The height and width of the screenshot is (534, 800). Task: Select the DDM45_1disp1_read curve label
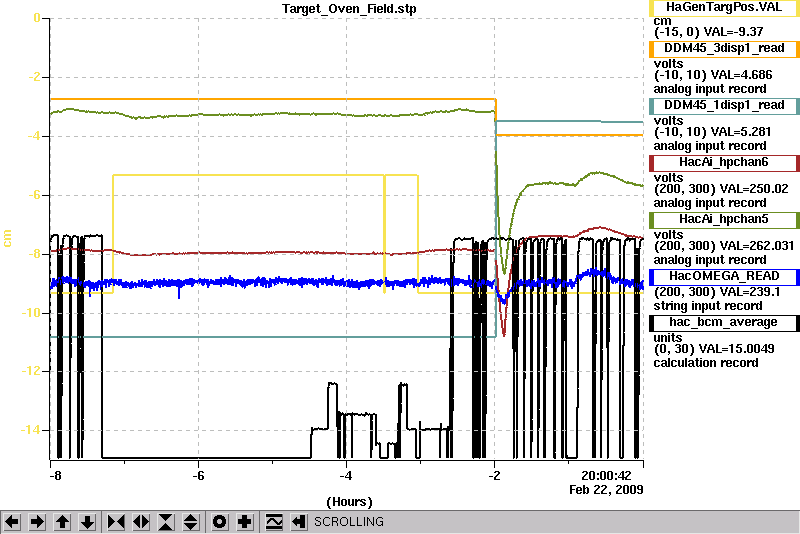[724, 106]
